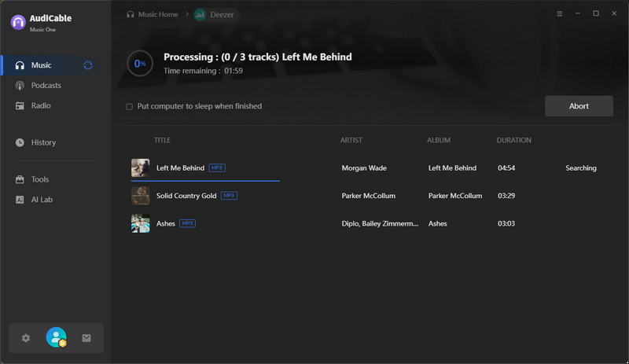Click the Left Me Behind album cell
The width and height of the screenshot is (629, 364).
452,167
